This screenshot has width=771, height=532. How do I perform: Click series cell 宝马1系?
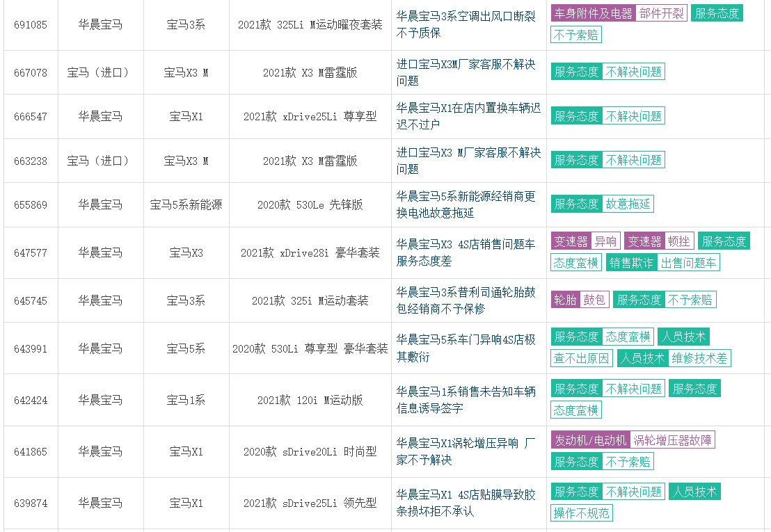pyautogui.click(x=186, y=400)
